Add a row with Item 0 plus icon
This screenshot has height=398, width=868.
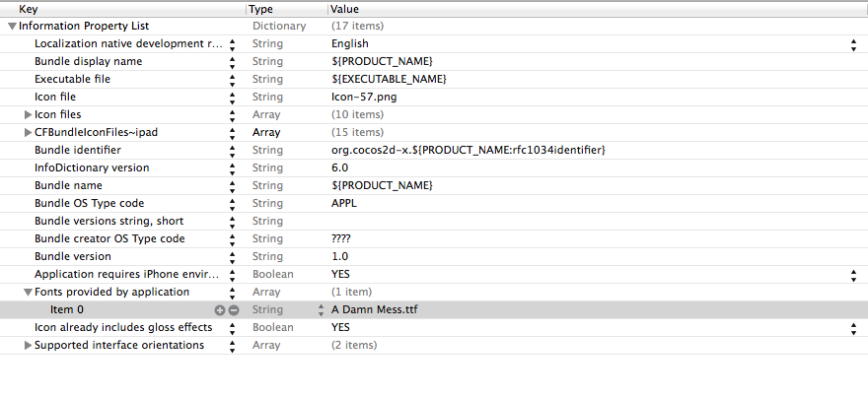(x=220, y=310)
